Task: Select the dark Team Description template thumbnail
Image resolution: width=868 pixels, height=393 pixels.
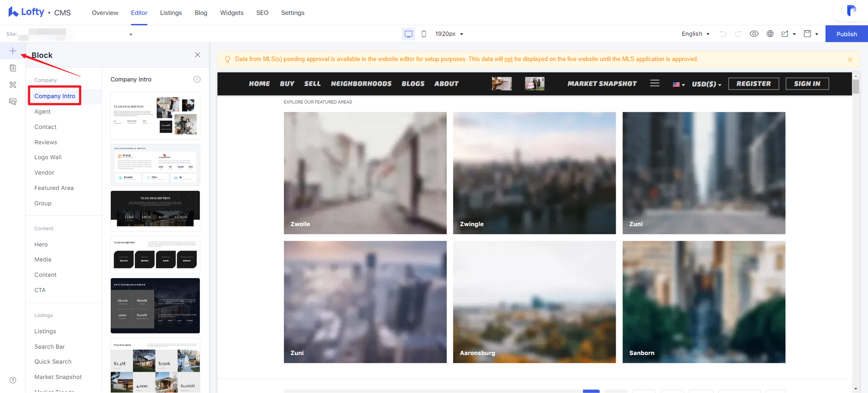Action: click(155, 211)
